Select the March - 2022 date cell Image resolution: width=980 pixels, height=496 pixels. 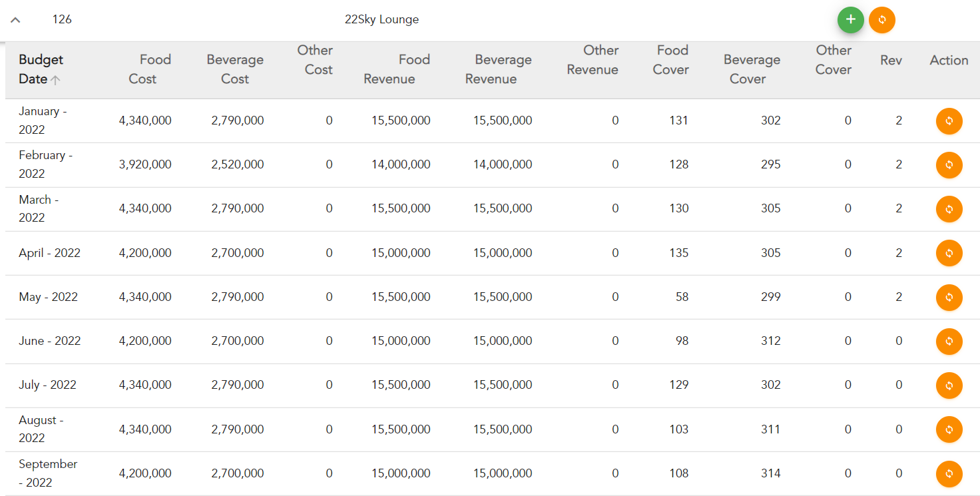(39, 208)
